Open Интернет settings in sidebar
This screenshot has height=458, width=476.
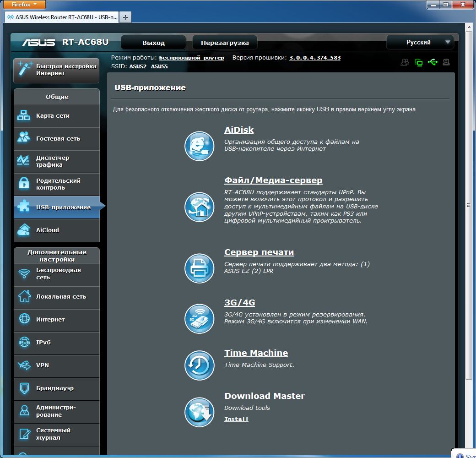[56, 320]
